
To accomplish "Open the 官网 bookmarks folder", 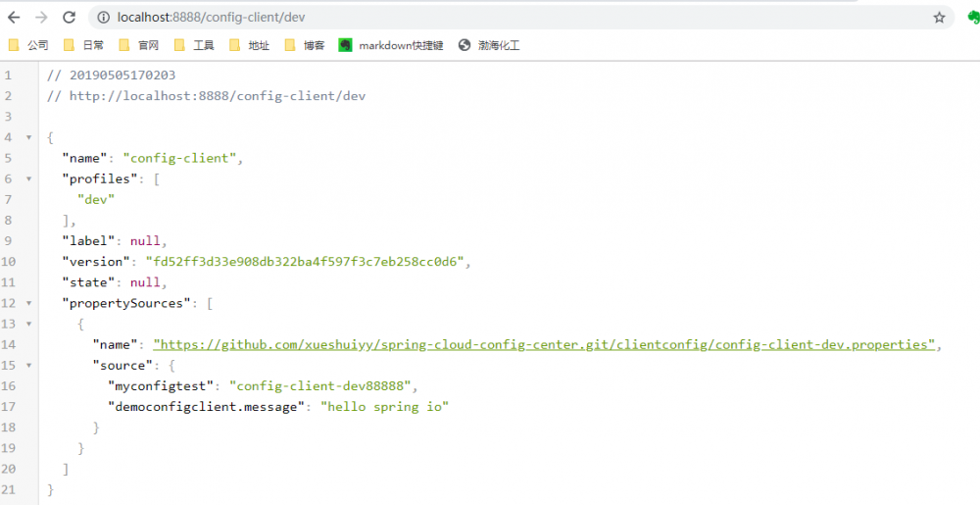I will [139, 45].
